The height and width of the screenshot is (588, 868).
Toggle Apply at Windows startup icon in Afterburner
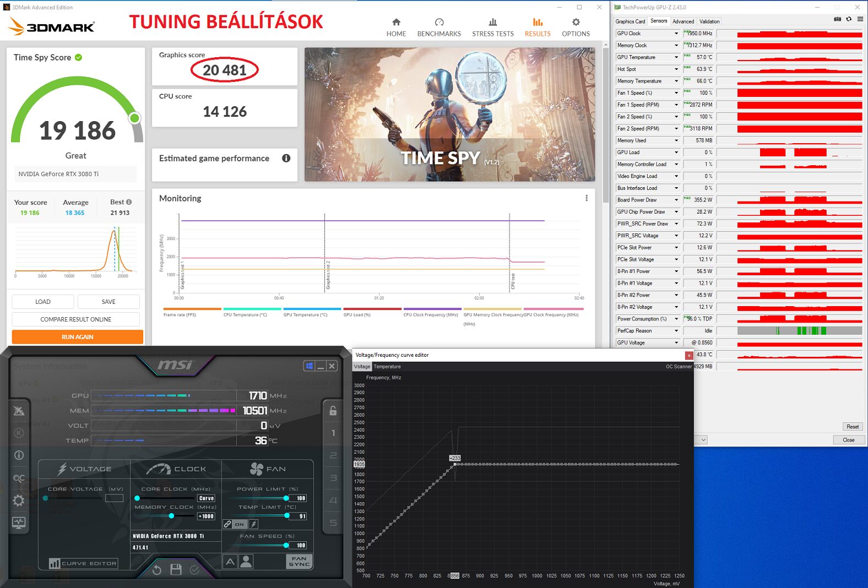310,366
